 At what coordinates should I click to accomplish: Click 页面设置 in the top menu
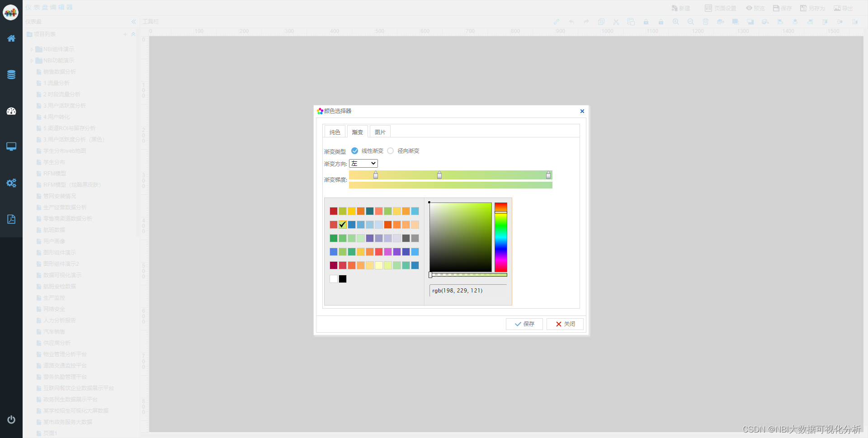720,9
